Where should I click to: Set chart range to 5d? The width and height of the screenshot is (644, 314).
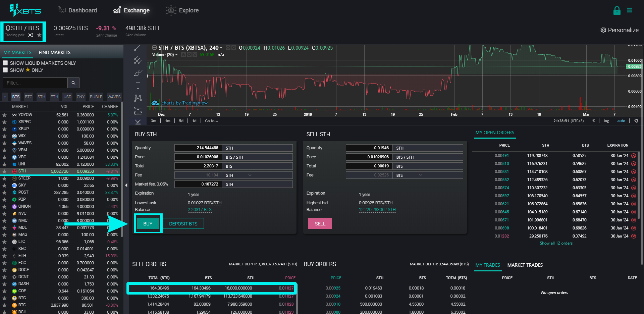[181, 121]
